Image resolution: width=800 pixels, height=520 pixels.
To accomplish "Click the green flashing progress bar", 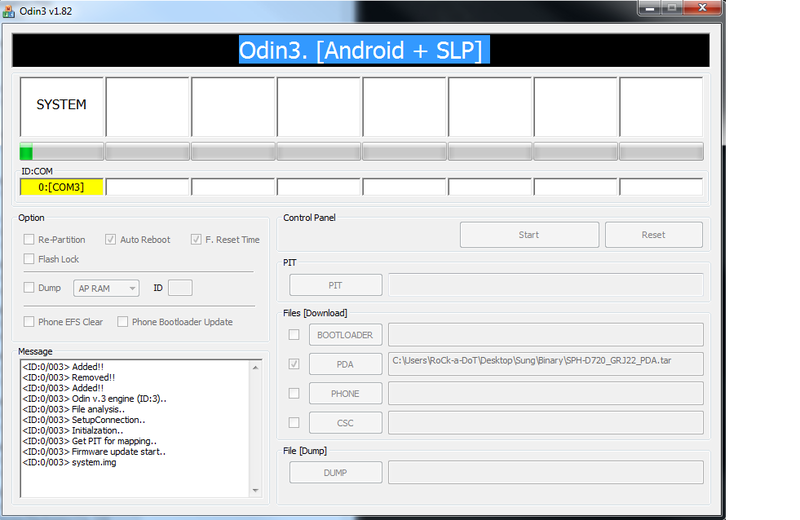I will [62, 152].
